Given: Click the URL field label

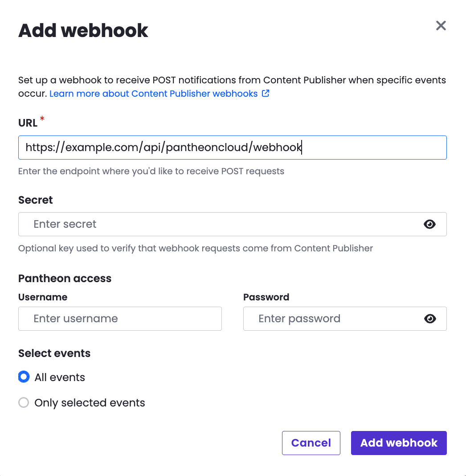Looking at the screenshot, I should (x=28, y=123).
